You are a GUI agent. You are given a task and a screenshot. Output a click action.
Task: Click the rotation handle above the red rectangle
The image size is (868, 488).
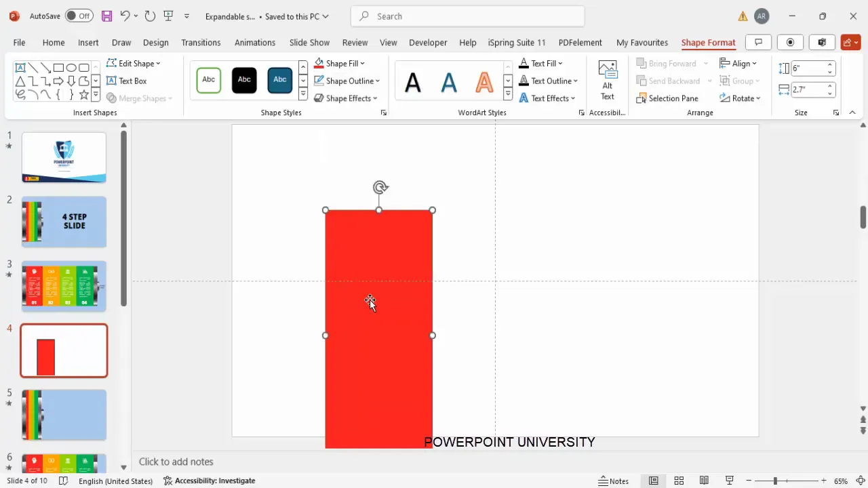click(380, 188)
